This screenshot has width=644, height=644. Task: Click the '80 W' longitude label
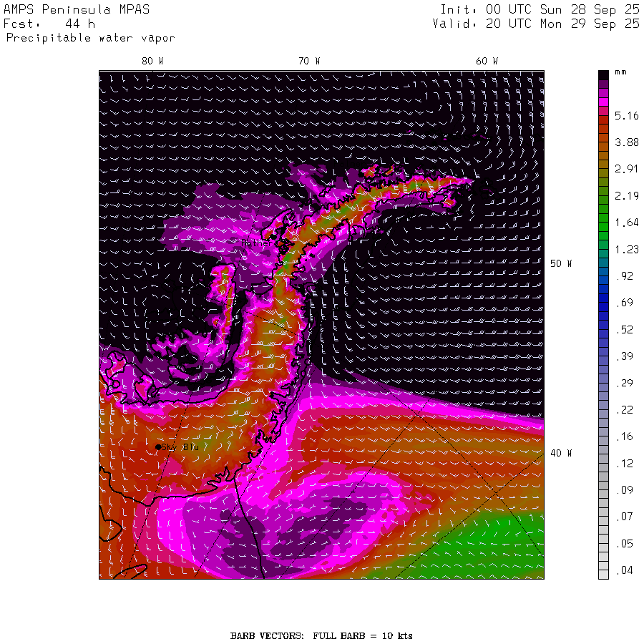click(x=152, y=61)
